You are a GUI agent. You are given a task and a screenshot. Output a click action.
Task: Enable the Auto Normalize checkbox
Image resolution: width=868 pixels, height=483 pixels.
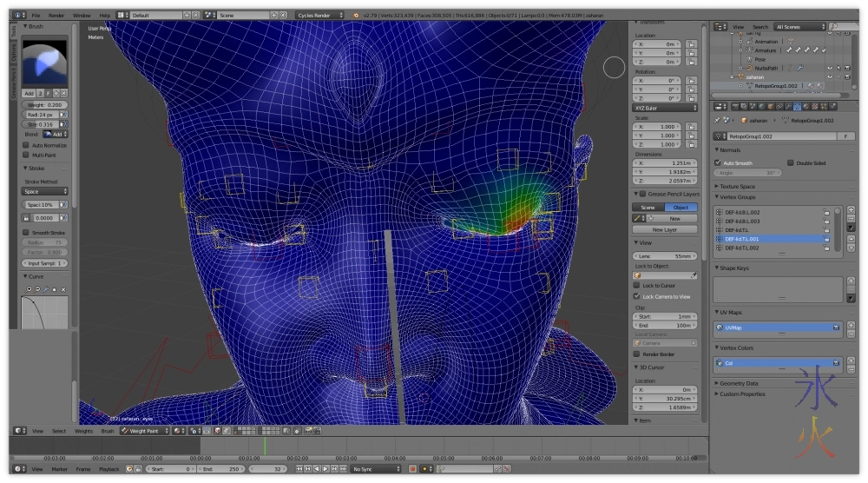click(x=25, y=145)
